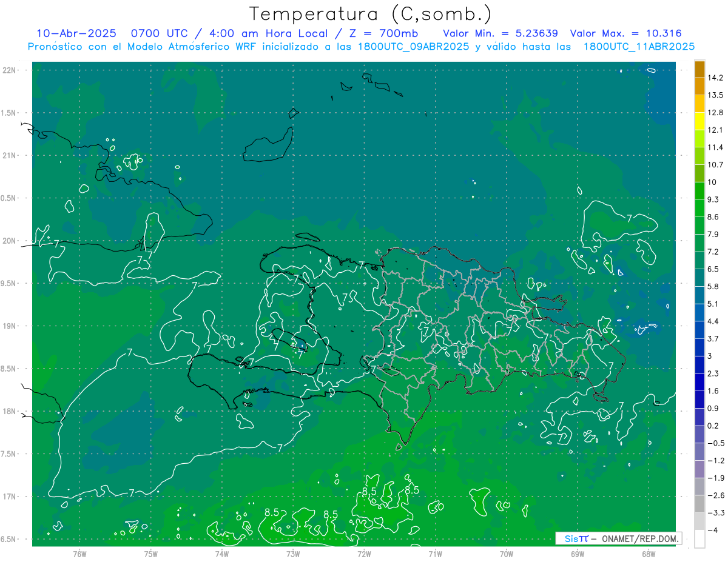Click the "72W" longitude label
The height and width of the screenshot is (562, 728).
coord(364,554)
